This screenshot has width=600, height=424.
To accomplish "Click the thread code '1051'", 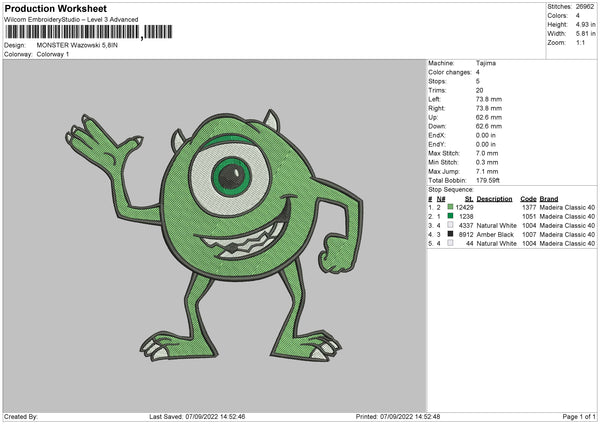I will pyautogui.click(x=529, y=216).
